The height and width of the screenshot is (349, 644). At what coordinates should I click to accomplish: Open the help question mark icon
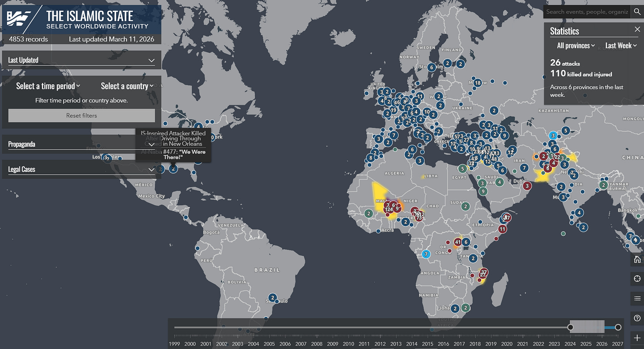pos(637,318)
